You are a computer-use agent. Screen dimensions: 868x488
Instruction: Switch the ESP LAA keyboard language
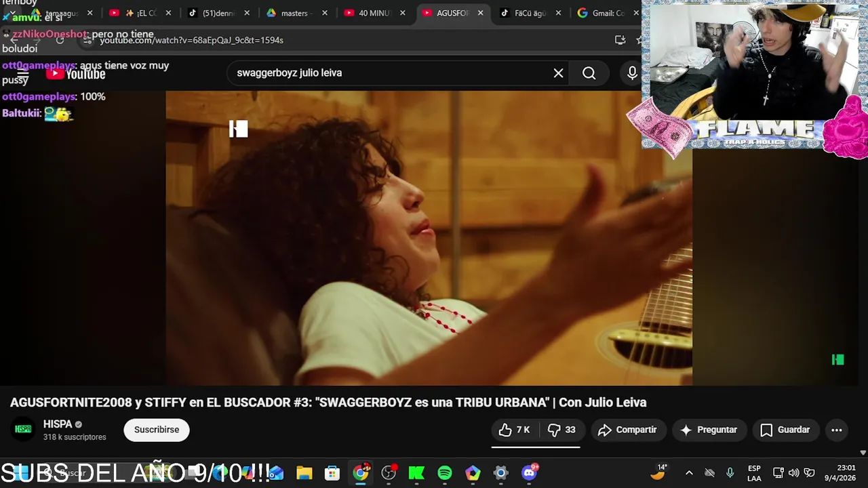pyautogui.click(x=754, y=473)
